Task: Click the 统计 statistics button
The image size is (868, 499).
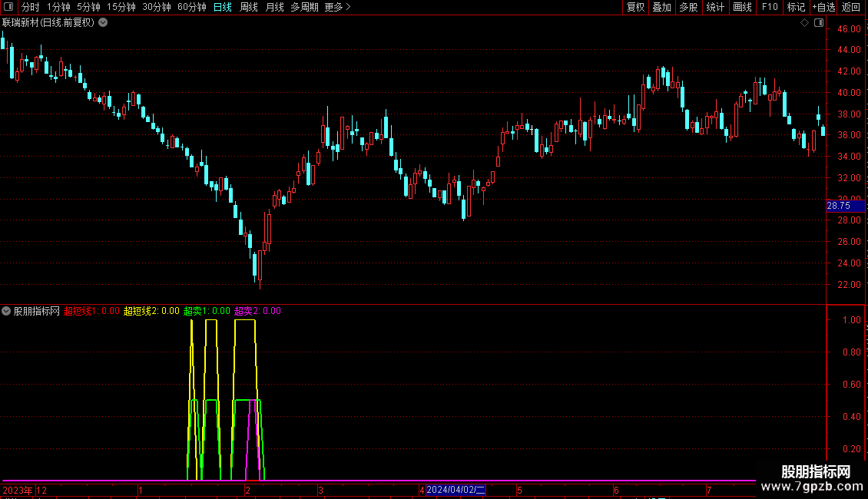Action: click(714, 7)
